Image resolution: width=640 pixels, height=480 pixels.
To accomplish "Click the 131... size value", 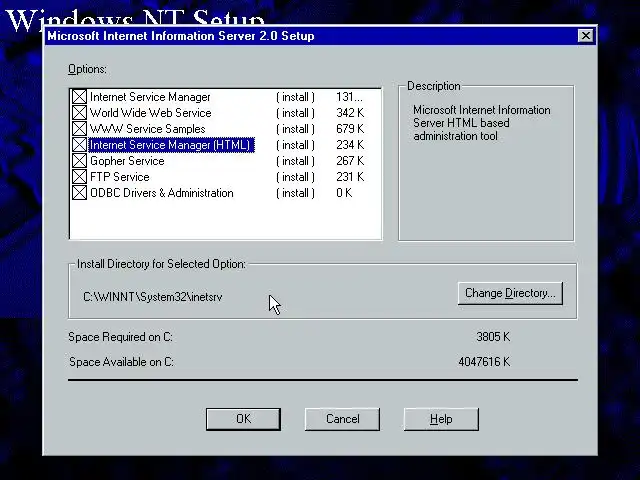I will (x=349, y=97).
